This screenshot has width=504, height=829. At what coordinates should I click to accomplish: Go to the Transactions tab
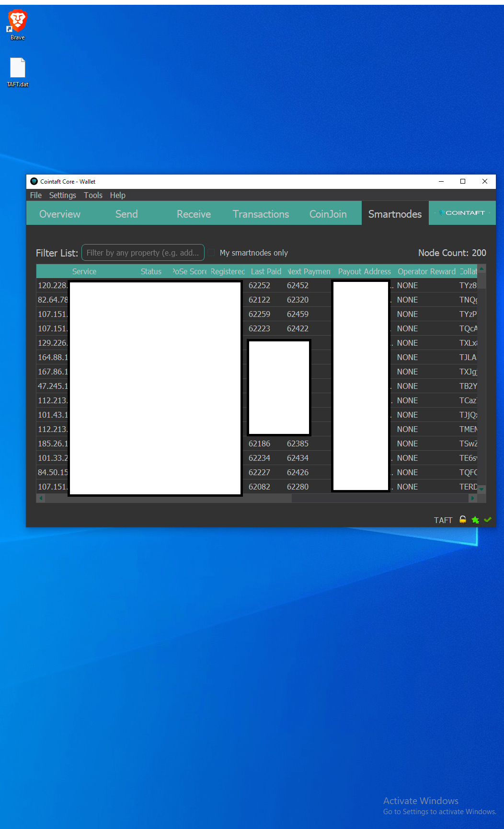click(261, 214)
